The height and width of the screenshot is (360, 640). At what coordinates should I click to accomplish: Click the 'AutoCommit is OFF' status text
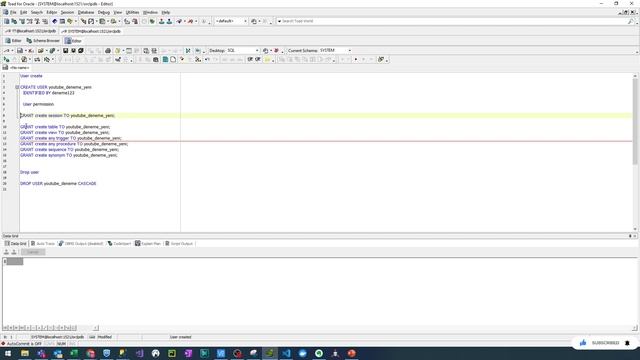24,344
